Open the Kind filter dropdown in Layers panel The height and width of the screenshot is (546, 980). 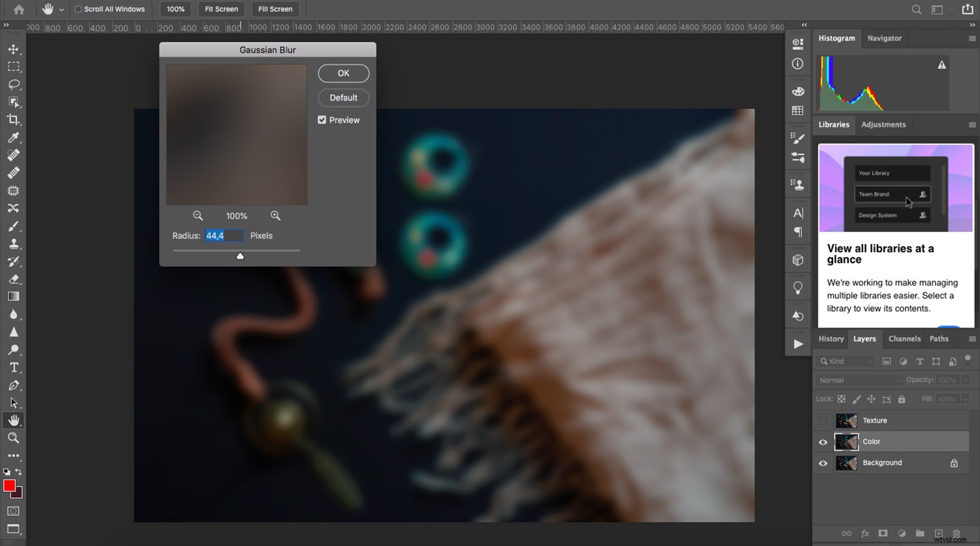(844, 361)
